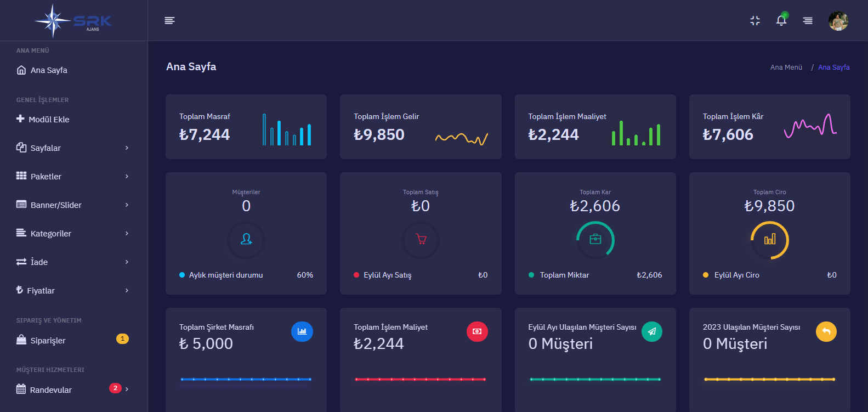Open the user profile avatar
868x412 pixels.
(838, 21)
